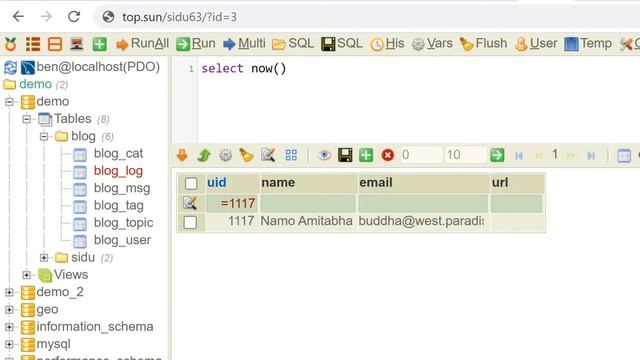Open the His history menu
This screenshot has width=640, height=360.
click(x=387, y=43)
